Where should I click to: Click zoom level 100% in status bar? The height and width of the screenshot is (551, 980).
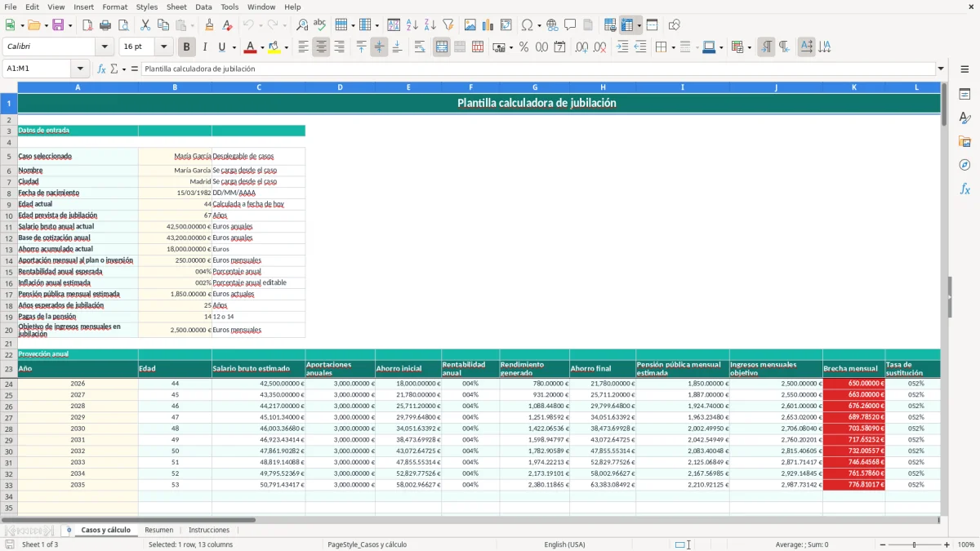(x=966, y=544)
